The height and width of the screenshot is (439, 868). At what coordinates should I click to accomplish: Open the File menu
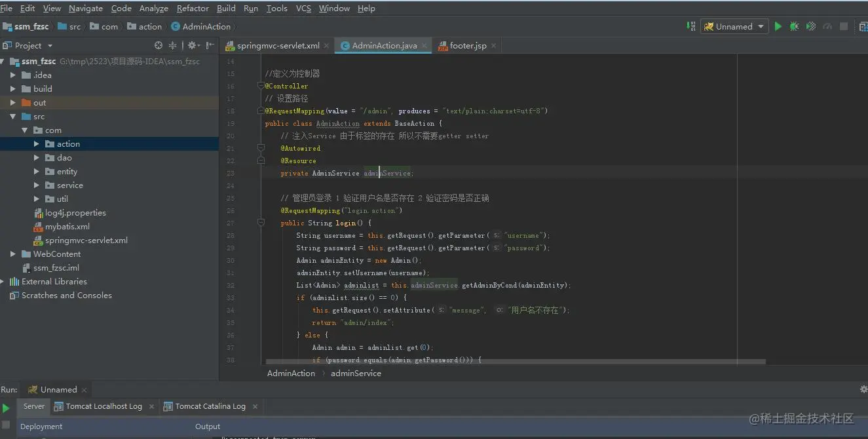pyautogui.click(x=7, y=9)
